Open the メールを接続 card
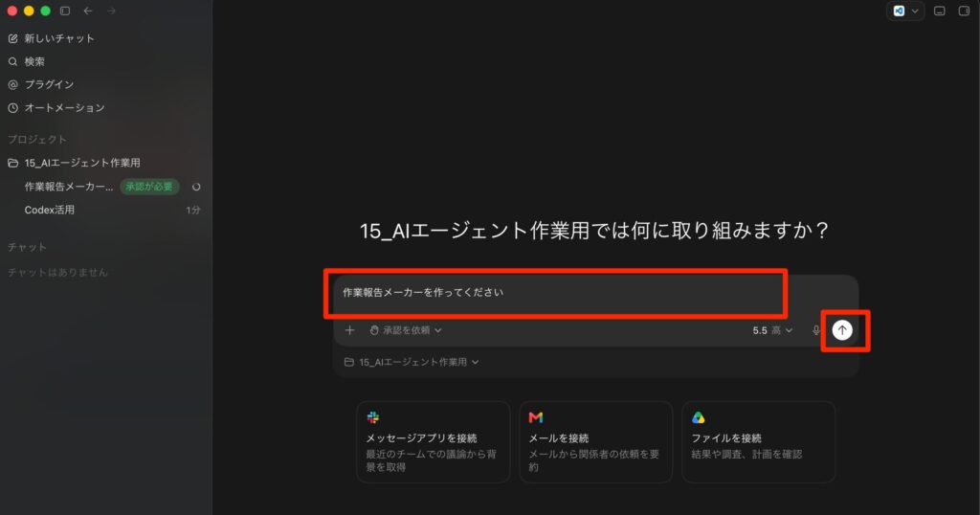The width and height of the screenshot is (980, 515). pyautogui.click(x=595, y=442)
